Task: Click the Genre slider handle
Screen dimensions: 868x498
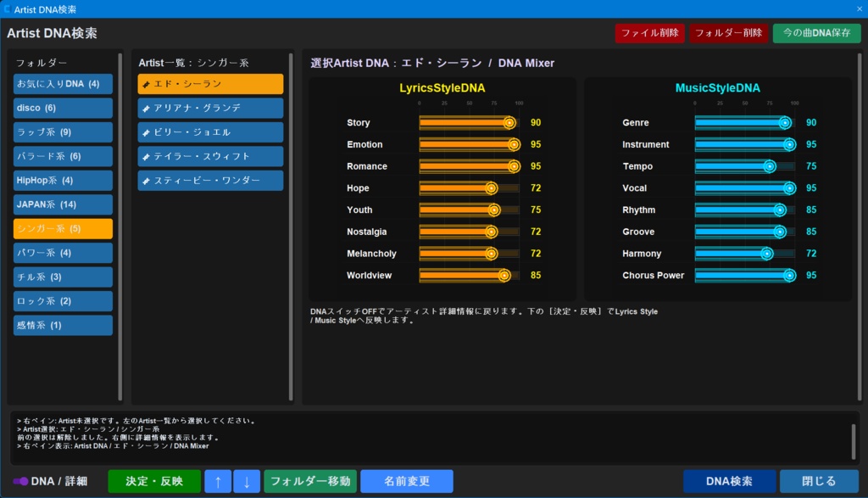Action: point(785,122)
